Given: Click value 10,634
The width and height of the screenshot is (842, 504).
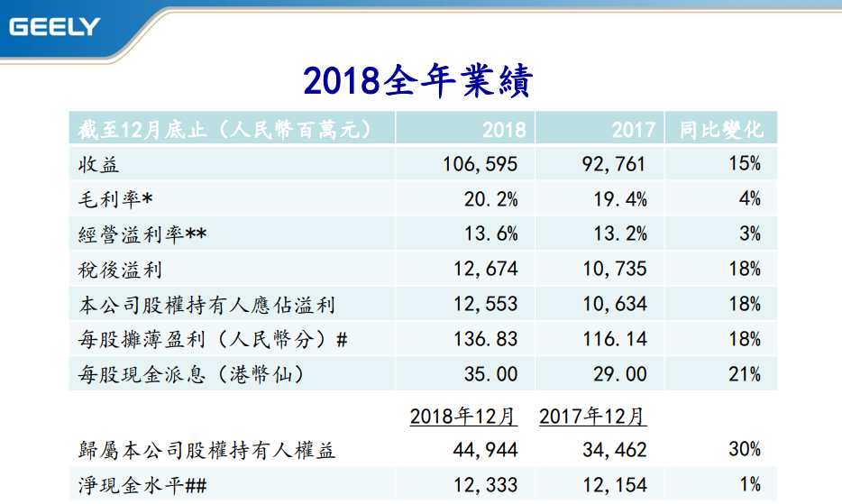Looking at the screenshot, I should [615, 305].
